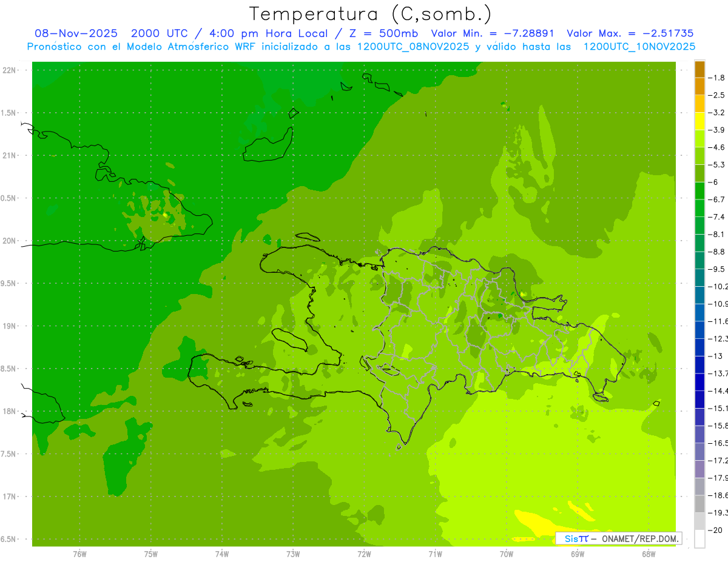
Task: Click the "-13" color scale value
Action: tap(715, 356)
